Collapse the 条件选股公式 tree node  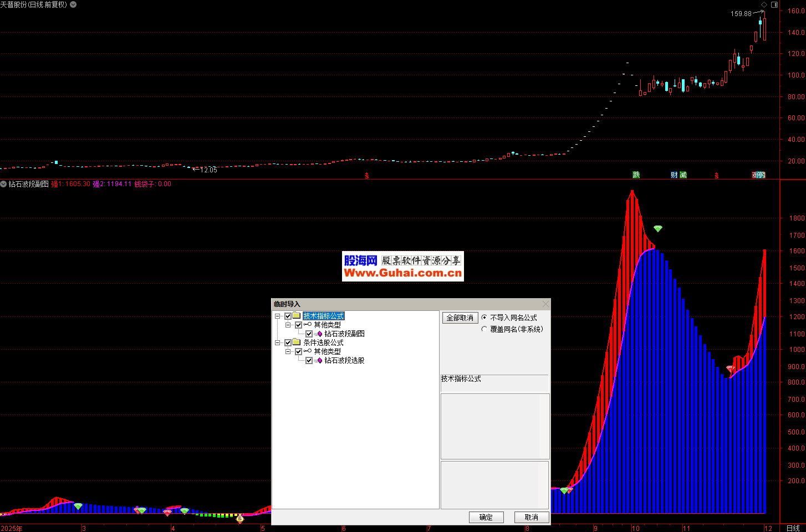tap(277, 342)
